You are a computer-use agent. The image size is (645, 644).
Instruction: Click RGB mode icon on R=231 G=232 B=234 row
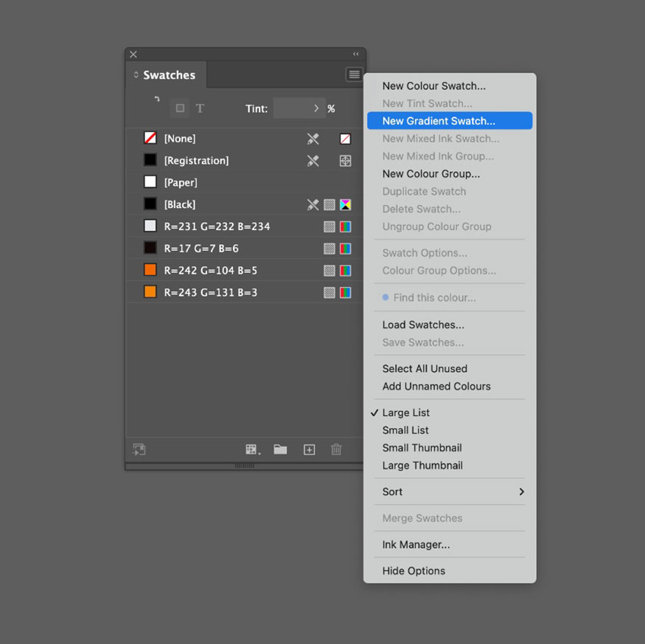pos(345,226)
